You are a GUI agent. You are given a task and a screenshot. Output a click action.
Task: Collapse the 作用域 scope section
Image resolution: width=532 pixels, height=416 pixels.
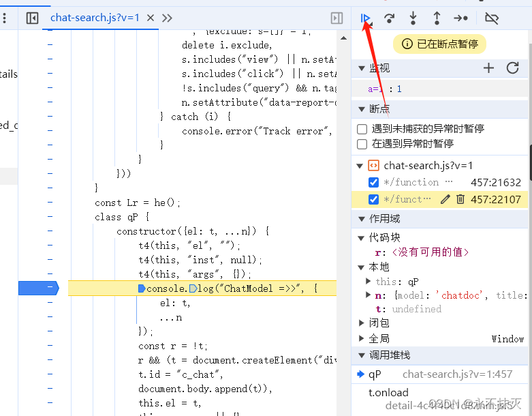click(361, 219)
